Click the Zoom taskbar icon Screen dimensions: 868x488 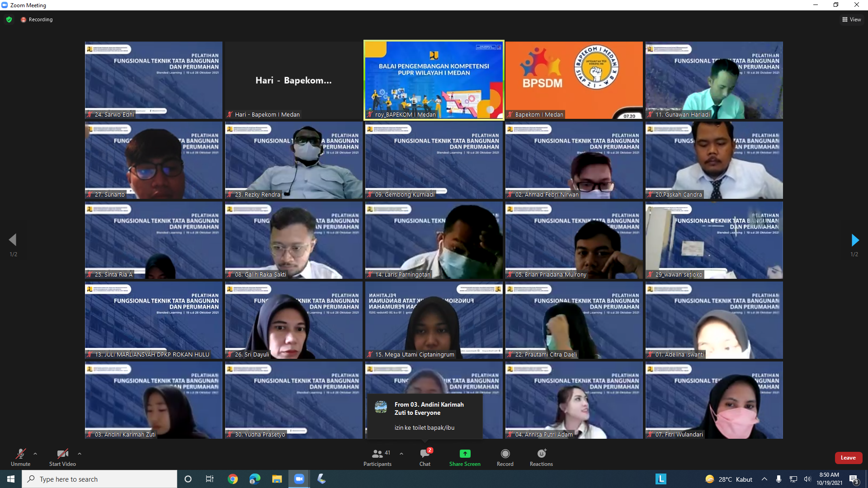(x=299, y=479)
